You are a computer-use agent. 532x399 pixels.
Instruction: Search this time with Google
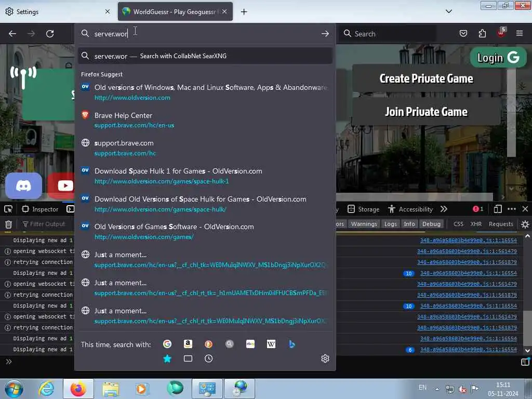click(x=167, y=344)
